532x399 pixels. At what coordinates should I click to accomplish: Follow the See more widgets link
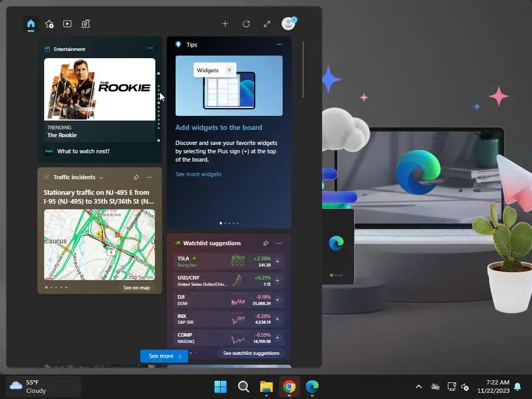tap(198, 174)
